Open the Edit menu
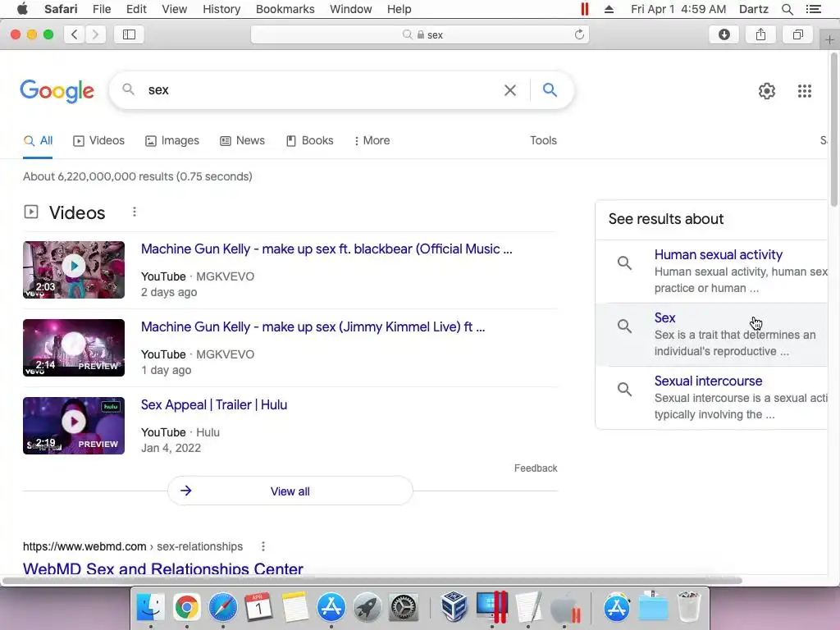 click(136, 9)
